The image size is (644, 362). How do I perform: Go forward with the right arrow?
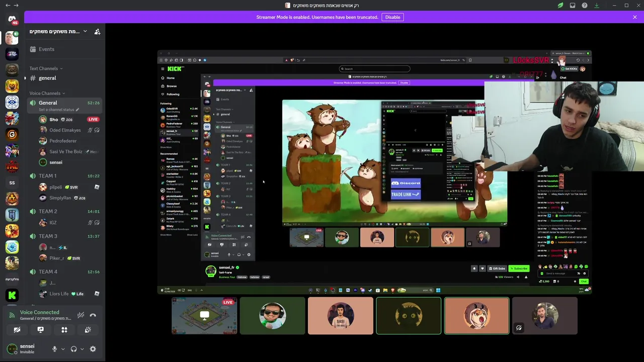[16, 6]
